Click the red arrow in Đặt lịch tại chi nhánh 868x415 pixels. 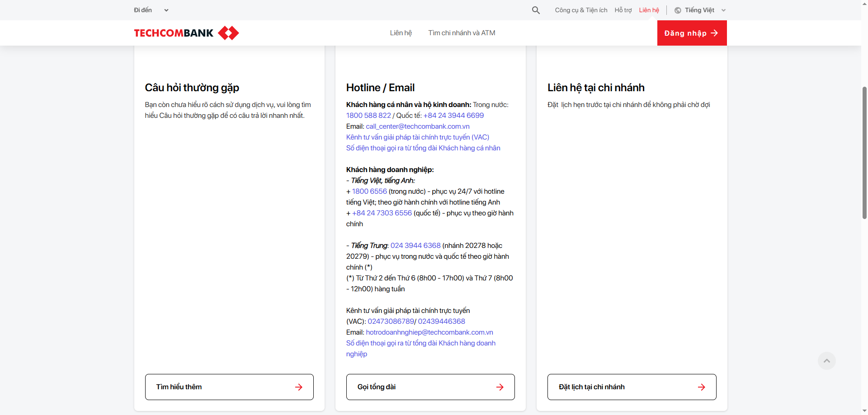pyautogui.click(x=701, y=387)
